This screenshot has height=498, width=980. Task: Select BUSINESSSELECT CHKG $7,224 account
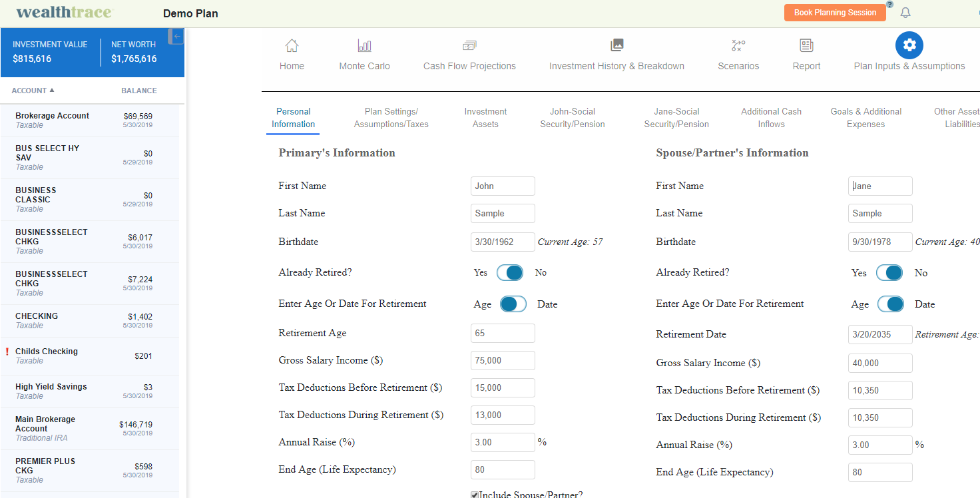click(x=89, y=283)
